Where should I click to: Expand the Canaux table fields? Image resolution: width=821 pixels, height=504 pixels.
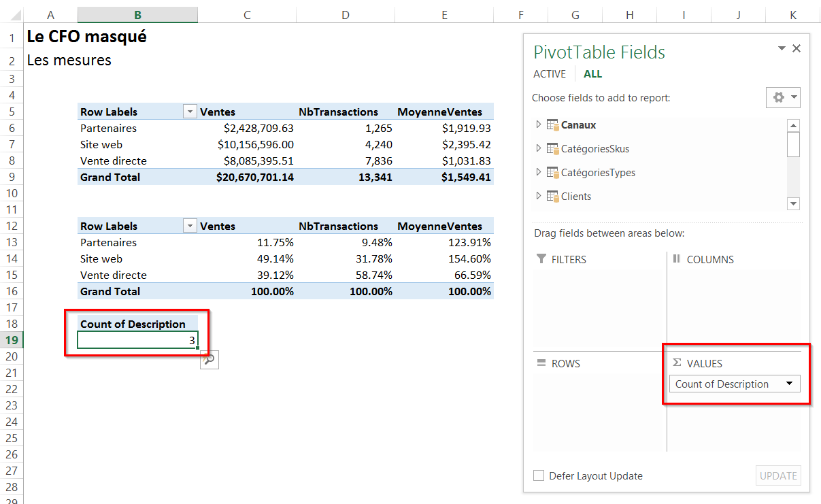(539, 125)
